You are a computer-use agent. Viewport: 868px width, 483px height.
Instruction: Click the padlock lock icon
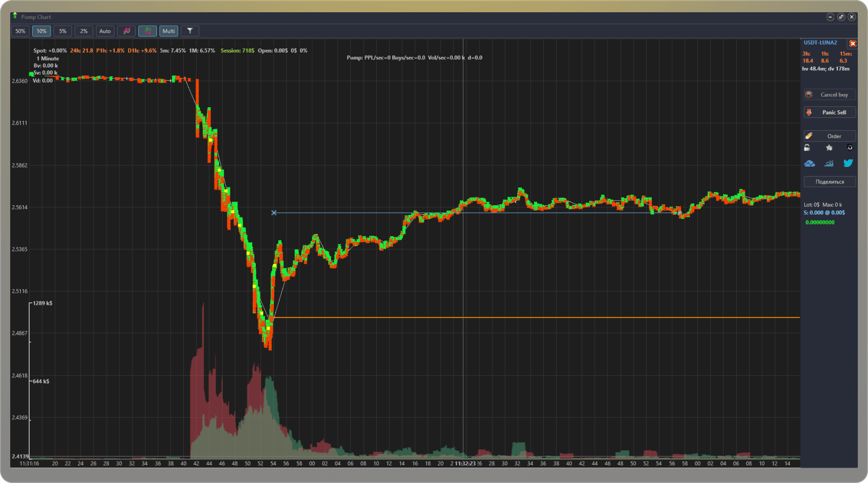click(807, 148)
